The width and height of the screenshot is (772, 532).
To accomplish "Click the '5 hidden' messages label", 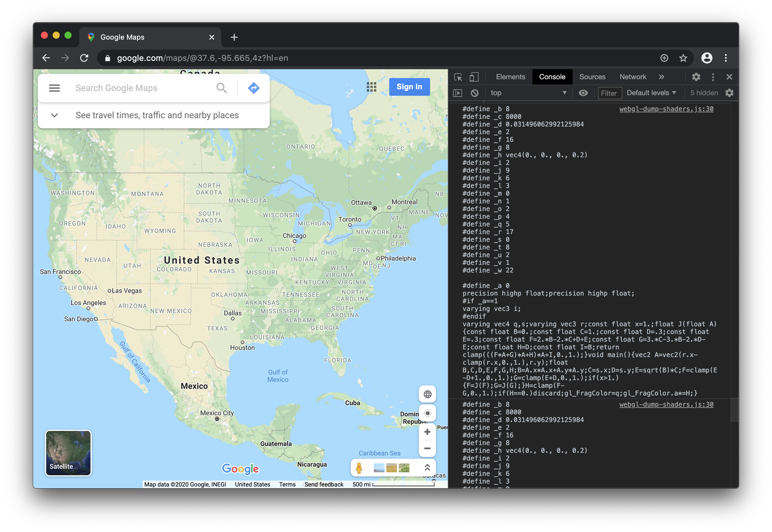I will 704,93.
